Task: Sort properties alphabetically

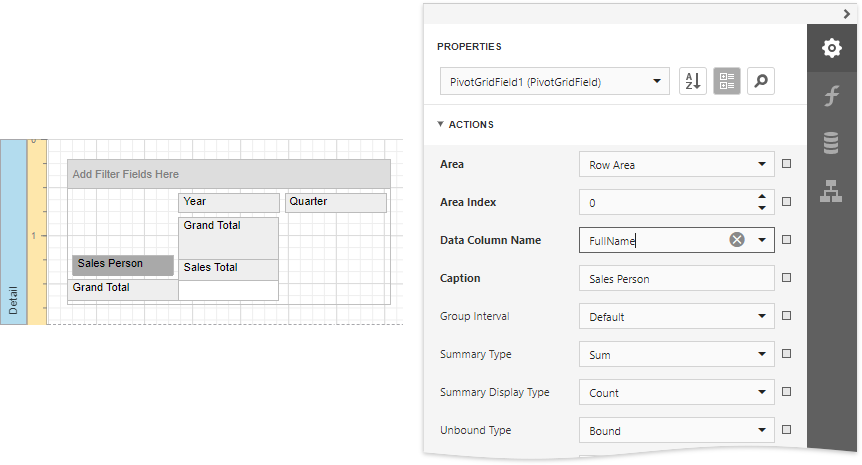Action: [692, 82]
